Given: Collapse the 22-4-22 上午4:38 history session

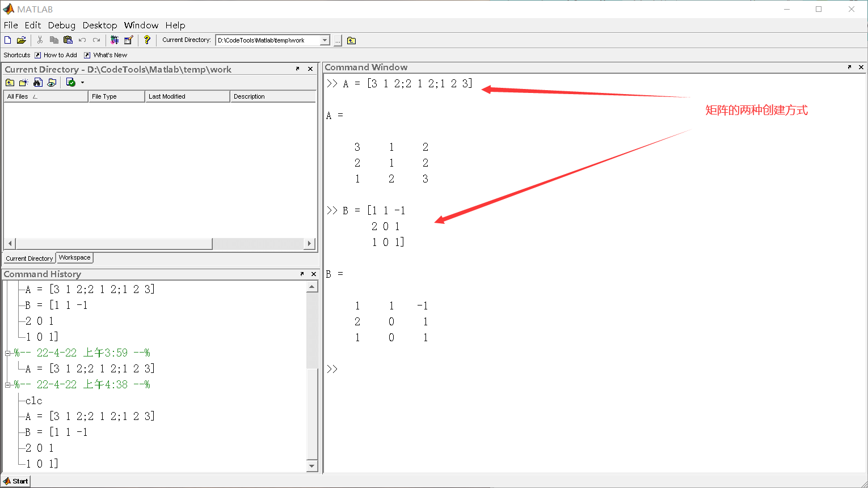Looking at the screenshot, I should (8, 385).
